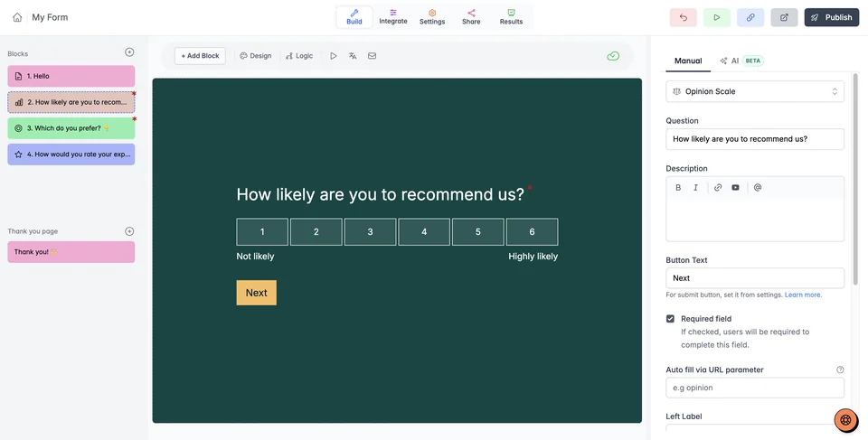Screen dimensions: 868x440
Task: Open form in new window icon
Action: 785,17
